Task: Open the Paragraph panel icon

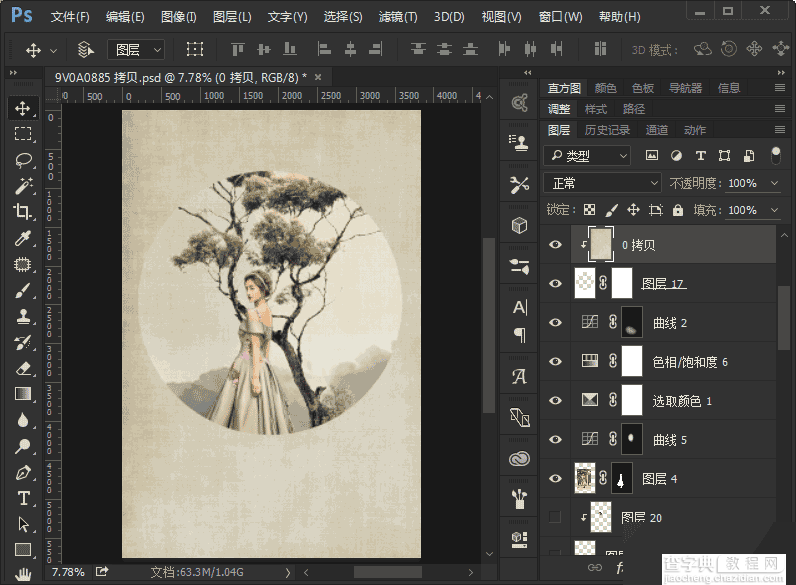Action: tap(519, 335)
